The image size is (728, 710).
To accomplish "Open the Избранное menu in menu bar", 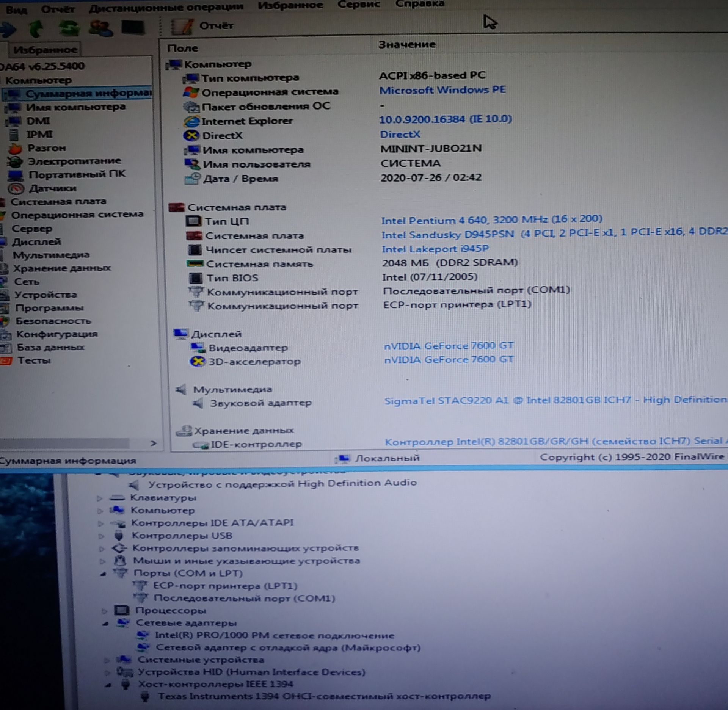I will (290, 5).
